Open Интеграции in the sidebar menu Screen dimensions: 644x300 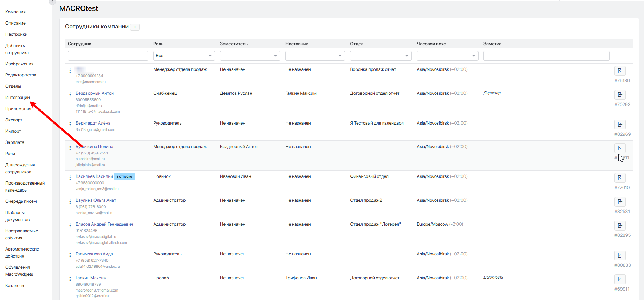pyautogui.click(x=18, y=98)
